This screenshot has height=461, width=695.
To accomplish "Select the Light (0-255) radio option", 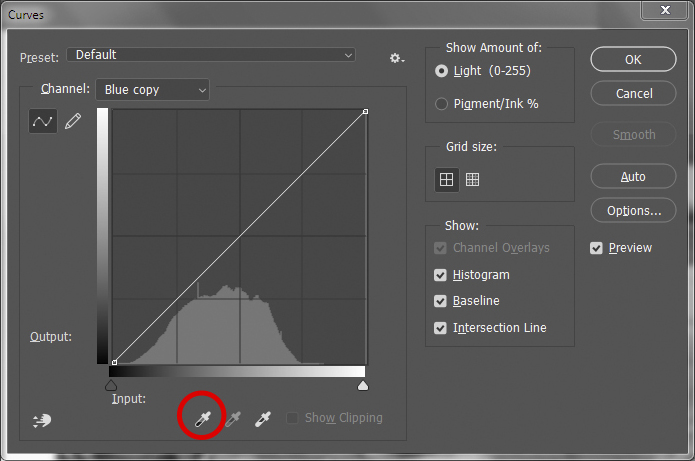I will 442,72.
